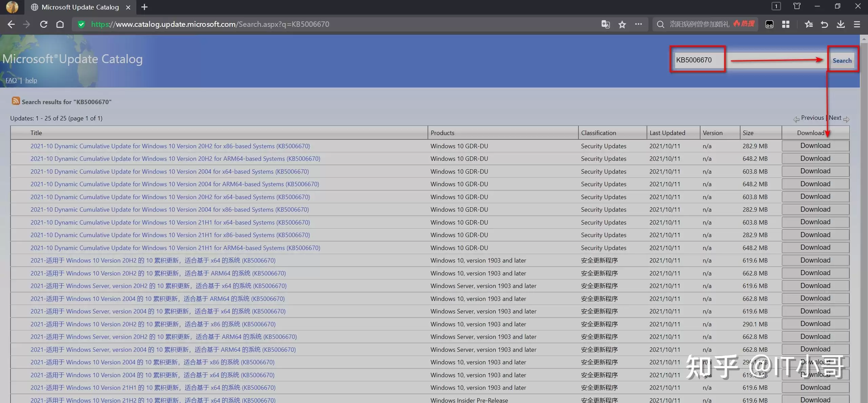Open the address bar three-dot menu

[638, 24]
